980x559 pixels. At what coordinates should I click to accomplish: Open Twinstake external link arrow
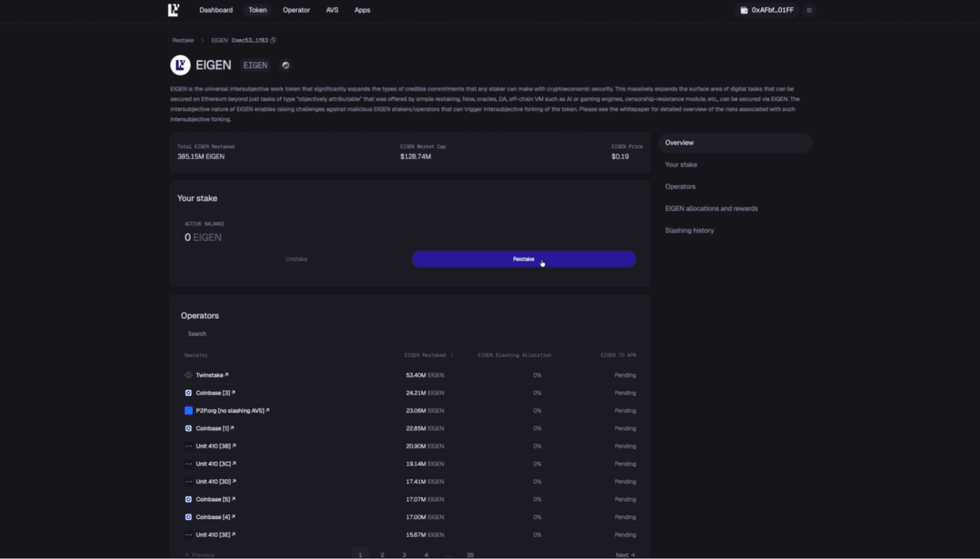226,375
